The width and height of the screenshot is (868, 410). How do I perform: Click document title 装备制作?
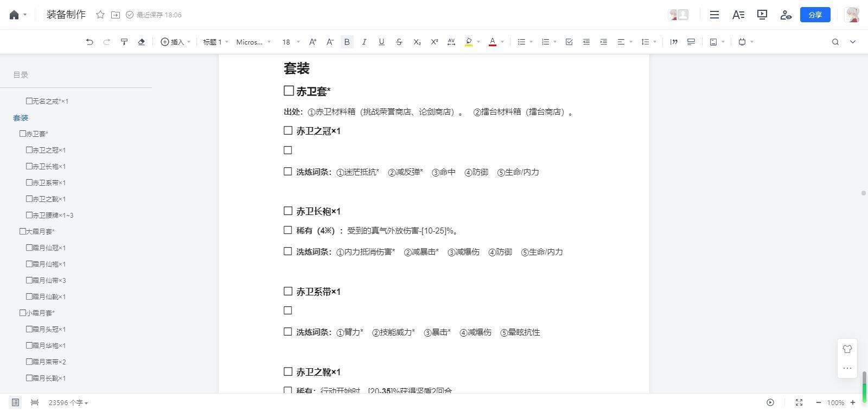[66, 15]
